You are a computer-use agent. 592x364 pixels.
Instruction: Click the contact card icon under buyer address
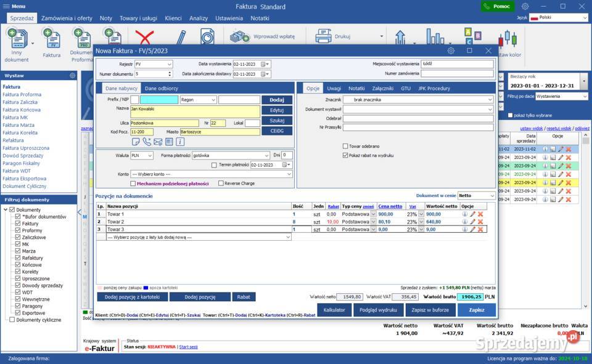tap(169, 142)
